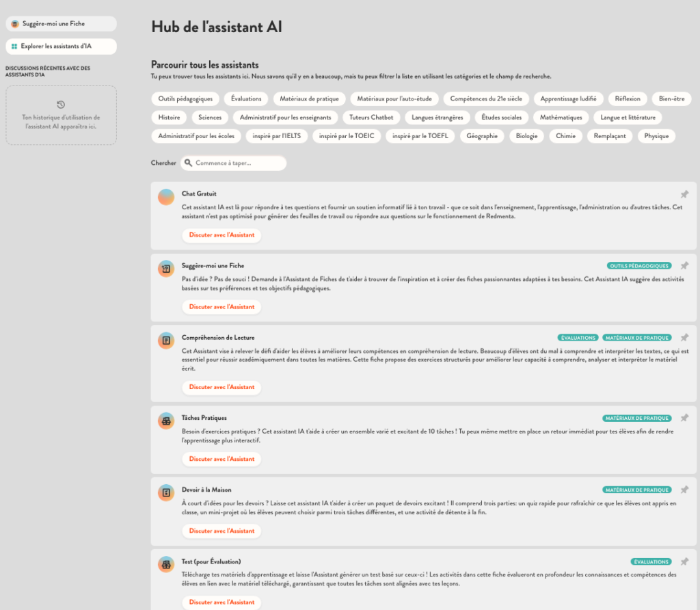Viewport: 700px width, 610px height.
Task: Click the Compréhension de Lecture assistant icon
Action: [x=166, y=341]
